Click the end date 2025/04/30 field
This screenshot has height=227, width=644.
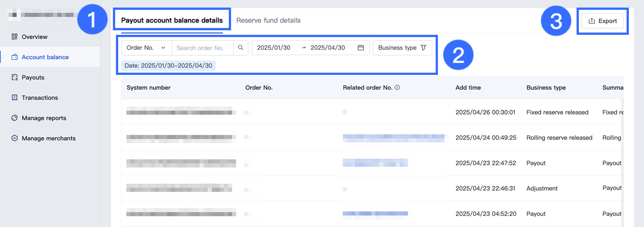point(328,48)
